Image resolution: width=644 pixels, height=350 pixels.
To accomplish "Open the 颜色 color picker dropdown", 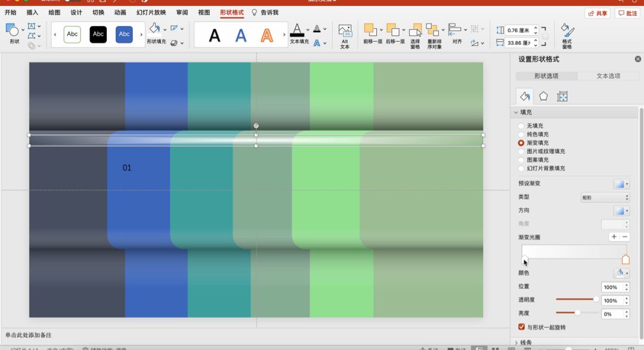I will pyautogui.click(x=621, y=272).
